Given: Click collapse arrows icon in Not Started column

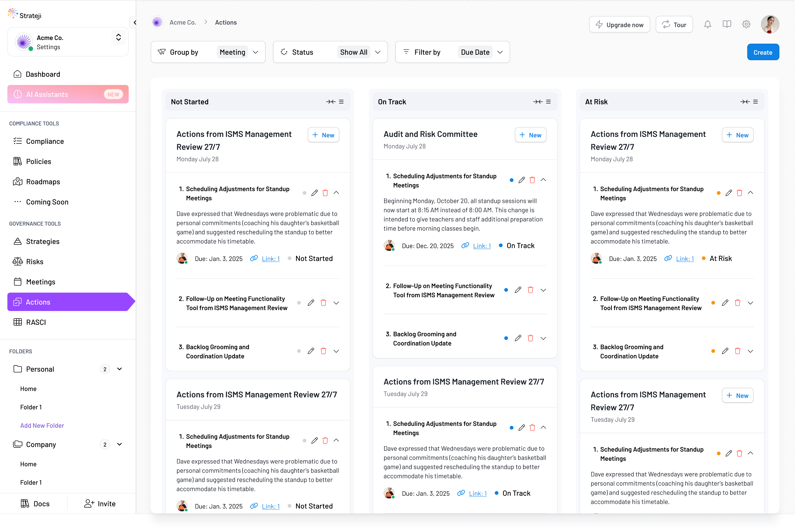Looking at the screenshot, I should 331,102.
